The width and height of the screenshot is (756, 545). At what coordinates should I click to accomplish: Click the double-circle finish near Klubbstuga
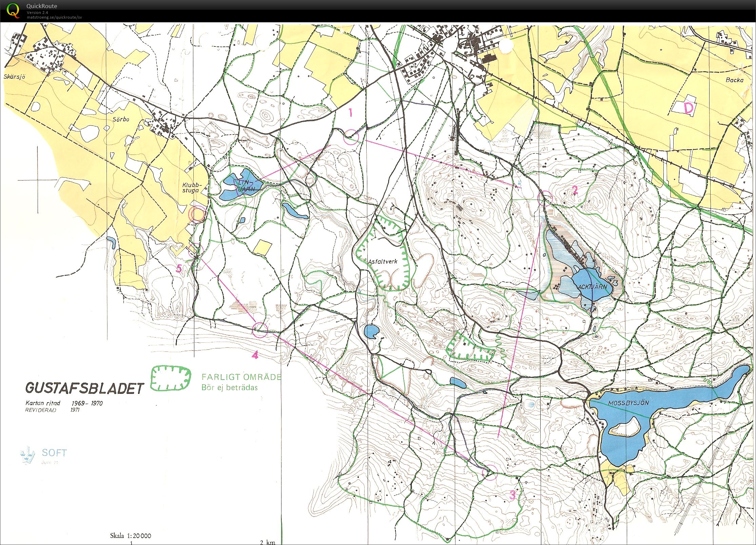(197, 214)
